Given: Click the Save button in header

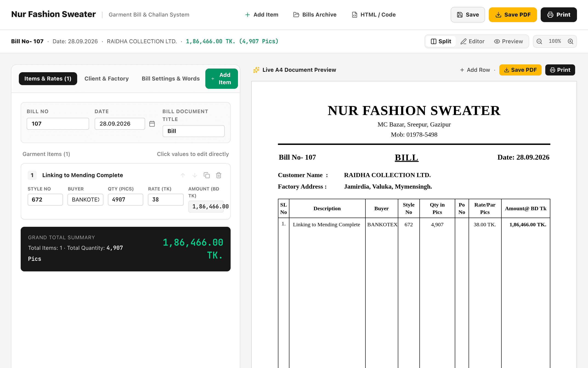Looking at the screenshot, I should [468, 14].
